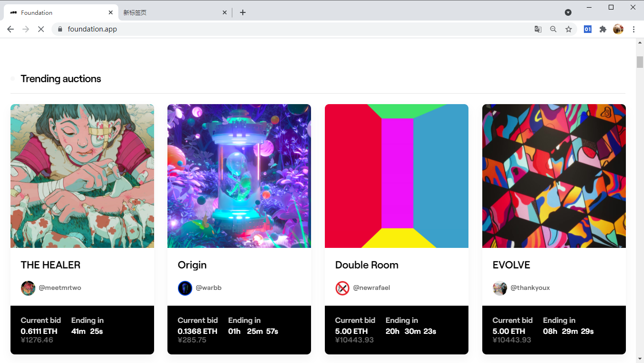Click the padlock icon next to foundation.app
644x363 pixels.
pos(60,29)
